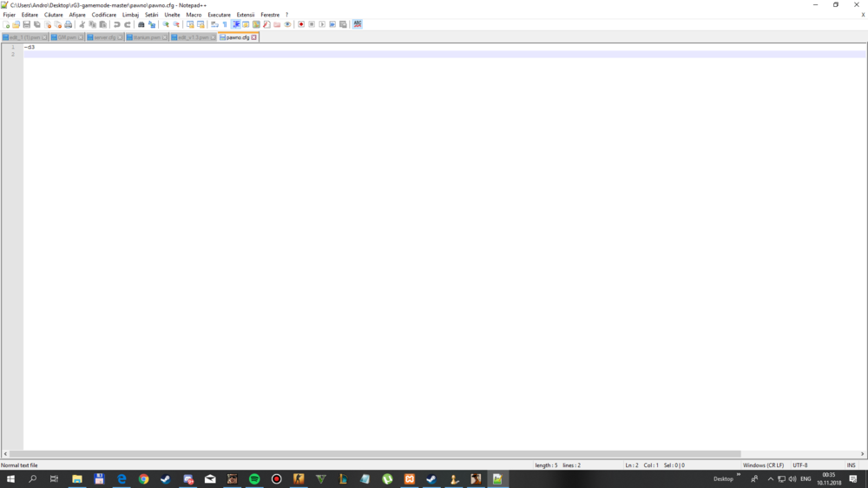Image resolution: width=868 pixels, height=488 pixels.
Task: Open the Fișier menu
Action: click(10, 15)
